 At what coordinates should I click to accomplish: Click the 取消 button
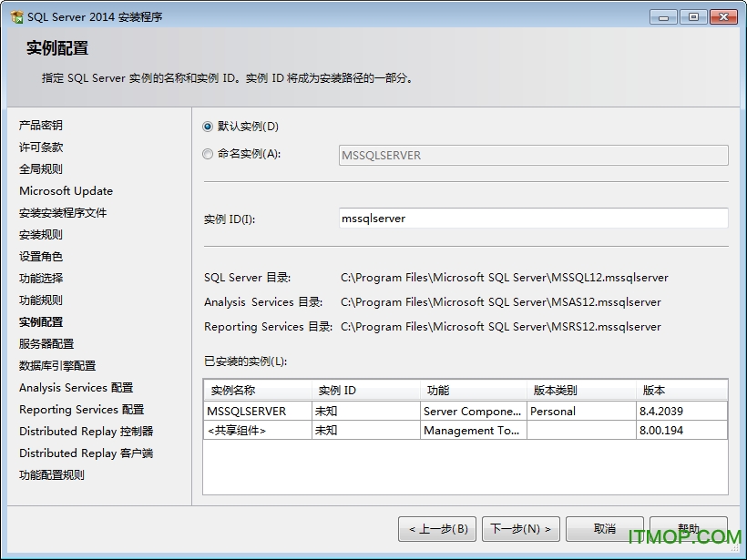605,528
